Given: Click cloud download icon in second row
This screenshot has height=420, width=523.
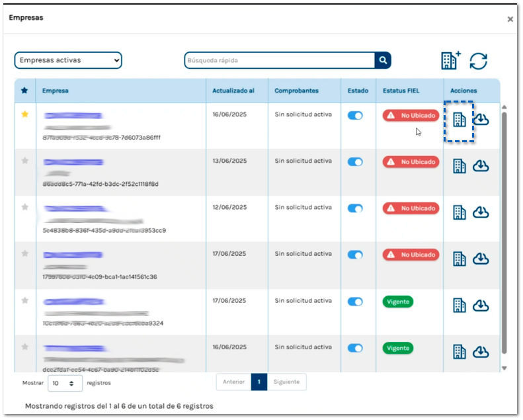Looking at the screenshot, I should click(481, 165).
